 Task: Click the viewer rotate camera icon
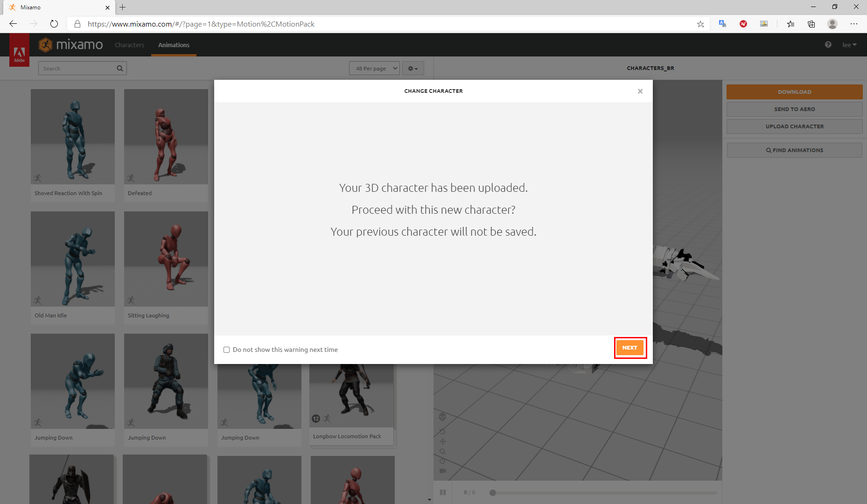coord(442,431)
